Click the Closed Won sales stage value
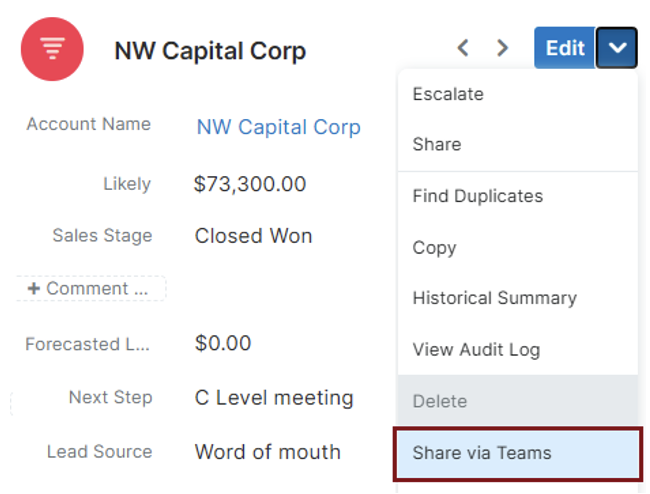Image resolution: width=650 pixels, height=494 pixels. click(253, 236)
